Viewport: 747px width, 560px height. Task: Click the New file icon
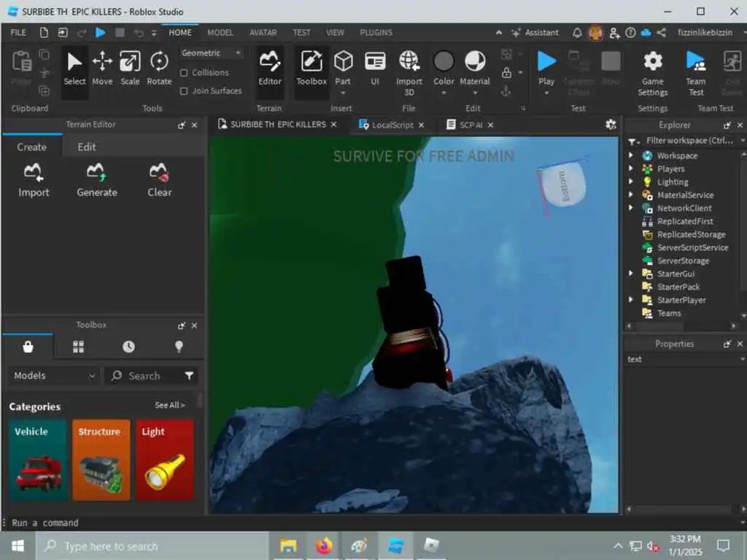click(44, 32)
